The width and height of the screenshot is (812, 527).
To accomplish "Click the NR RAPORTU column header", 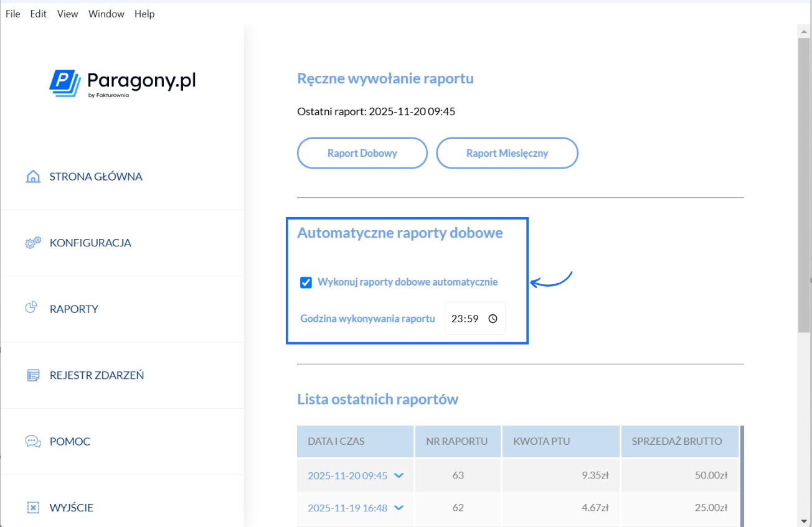I will (x=458, y=441).
